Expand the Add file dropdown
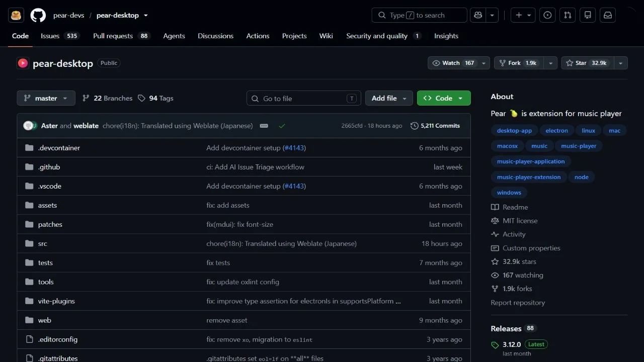The image size is (644, 362). coord(389,98)
